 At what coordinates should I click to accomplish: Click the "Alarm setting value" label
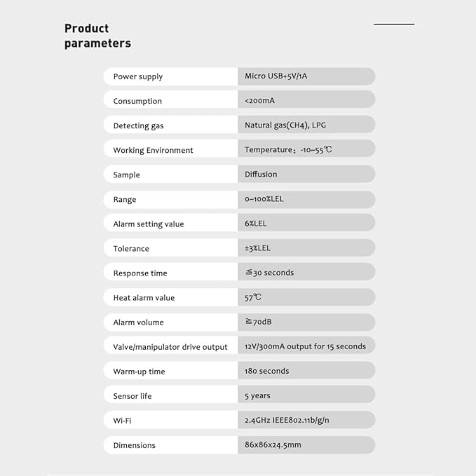pyautogui.click(x=149, y=224)
